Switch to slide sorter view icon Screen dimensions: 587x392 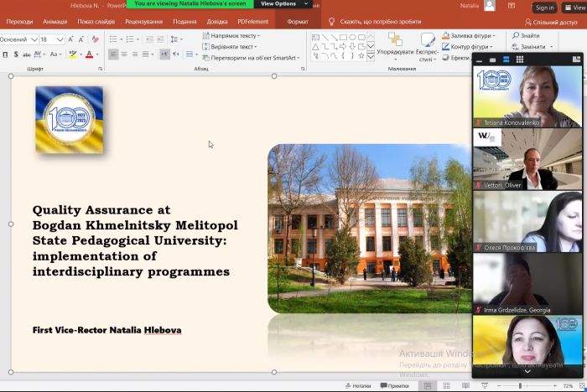[x=445, y=385]
